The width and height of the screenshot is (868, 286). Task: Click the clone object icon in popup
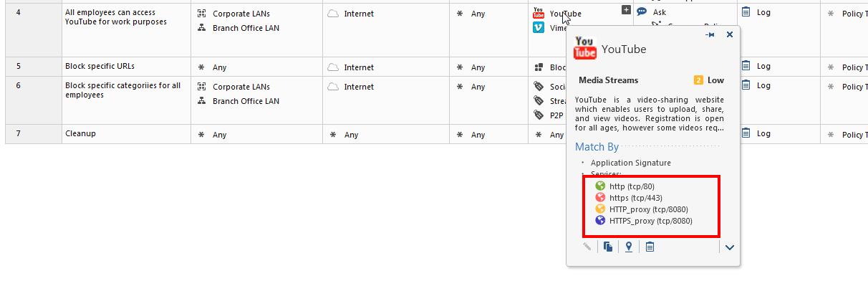coord(608,247)
